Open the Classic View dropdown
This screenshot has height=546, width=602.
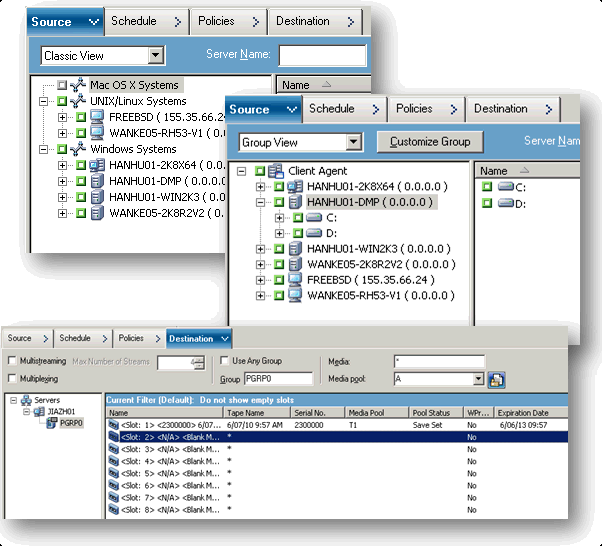(155, 55)
